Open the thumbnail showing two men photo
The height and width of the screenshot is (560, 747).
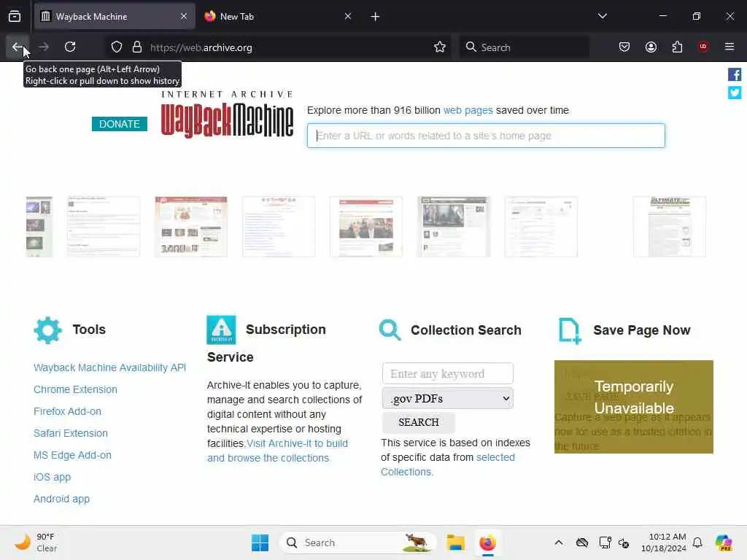[x=366, y=227]
